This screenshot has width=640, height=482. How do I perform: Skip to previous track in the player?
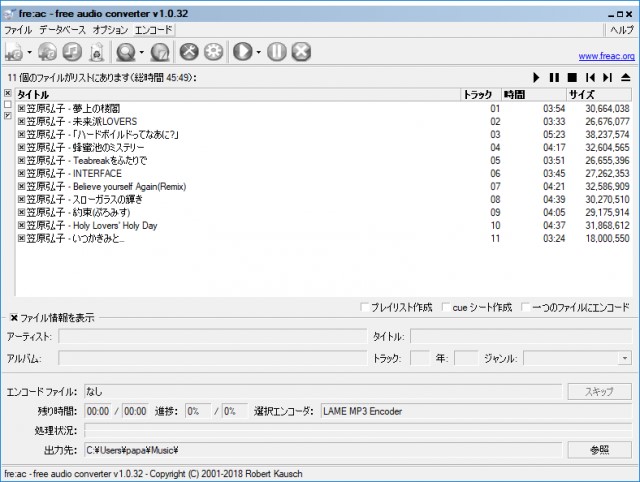(590, 78)
